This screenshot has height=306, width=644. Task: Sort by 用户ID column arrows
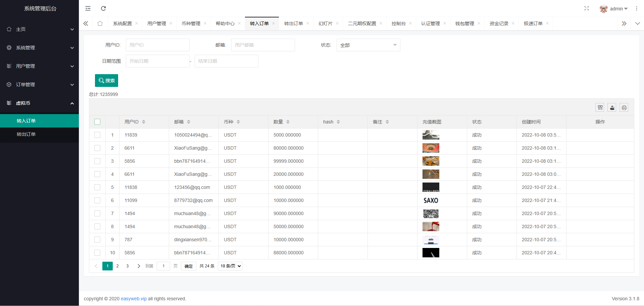point(144,122)
